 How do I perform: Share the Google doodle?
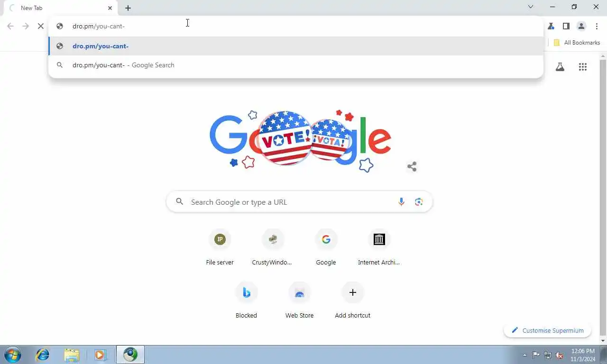point(412,166)
